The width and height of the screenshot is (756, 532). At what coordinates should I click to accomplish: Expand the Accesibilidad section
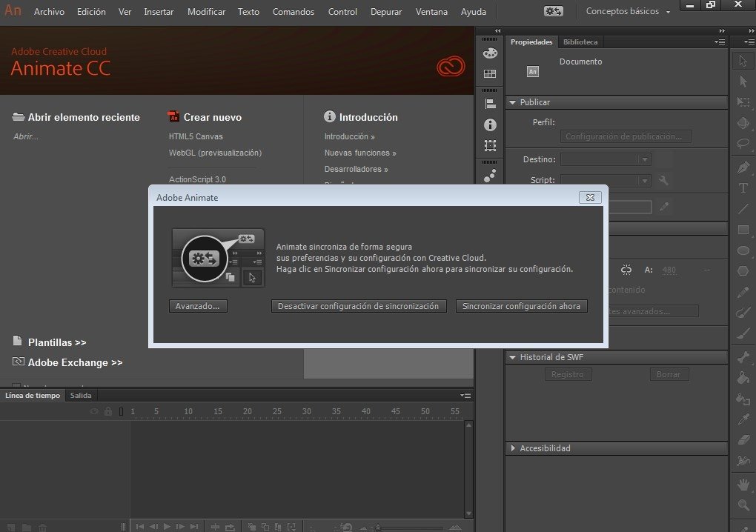(512, 448)
